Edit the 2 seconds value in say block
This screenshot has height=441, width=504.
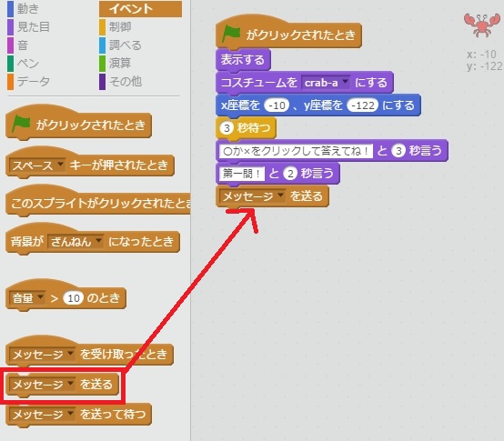click(x=290, y=174)
